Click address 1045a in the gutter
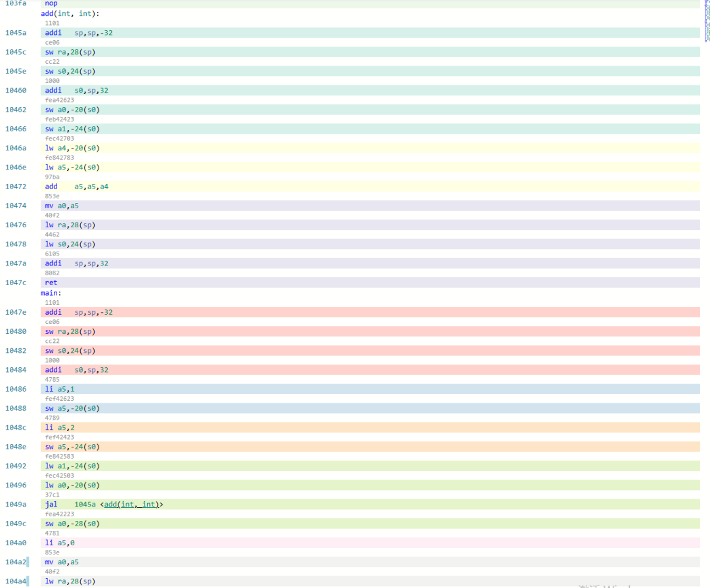Screen dimensions: 710x588 tap(16, 33)
